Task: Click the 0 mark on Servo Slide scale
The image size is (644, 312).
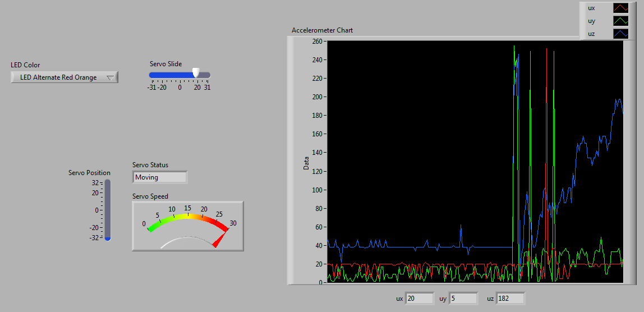Action: click(180, 87)
